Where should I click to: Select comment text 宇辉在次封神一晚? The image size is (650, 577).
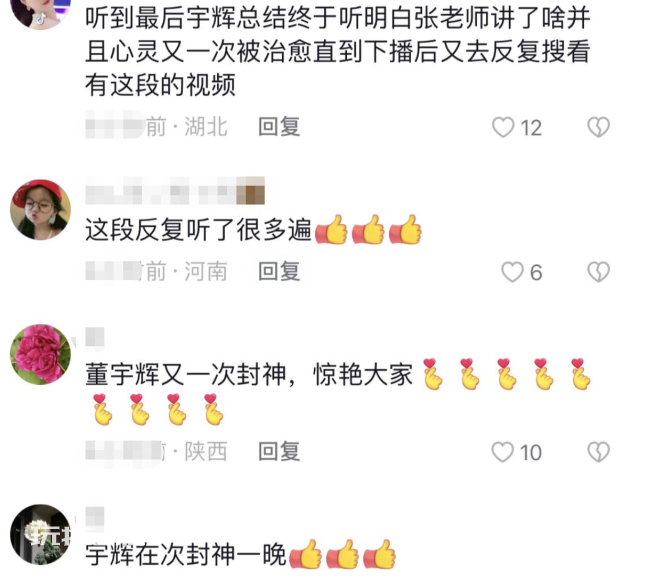(x=186, y=555)
